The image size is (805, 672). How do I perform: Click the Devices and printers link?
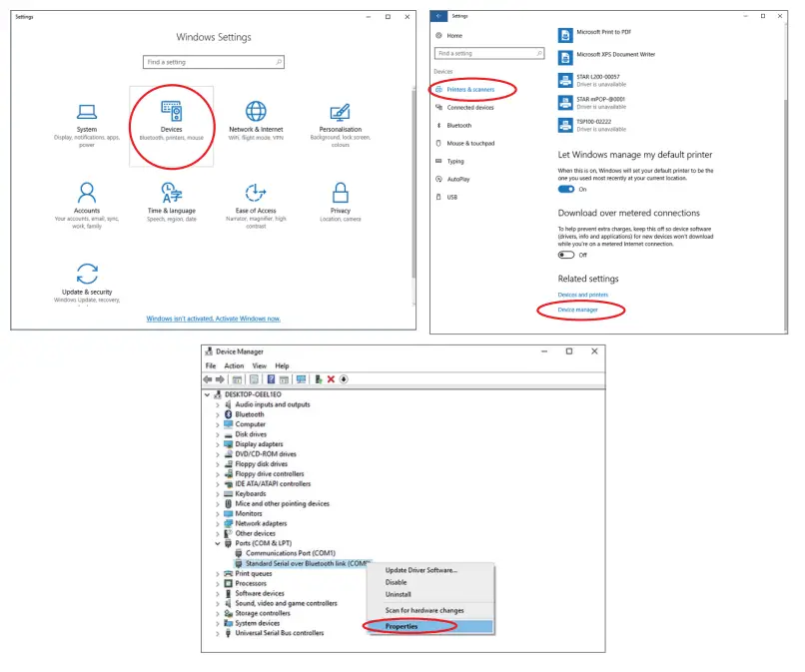click(582, 295)
